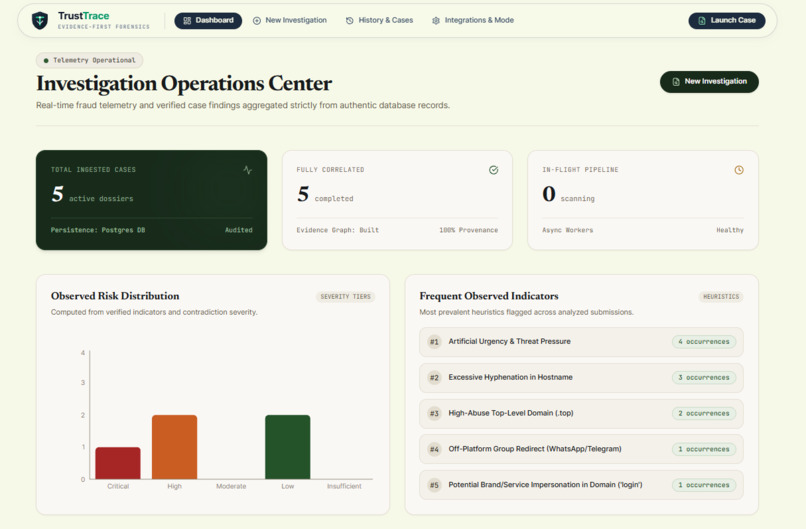Viewport: 806px width, 529px height.
Task: Select High-Abuse Top-Level Domain (.top) row
Action: [581, 413]
